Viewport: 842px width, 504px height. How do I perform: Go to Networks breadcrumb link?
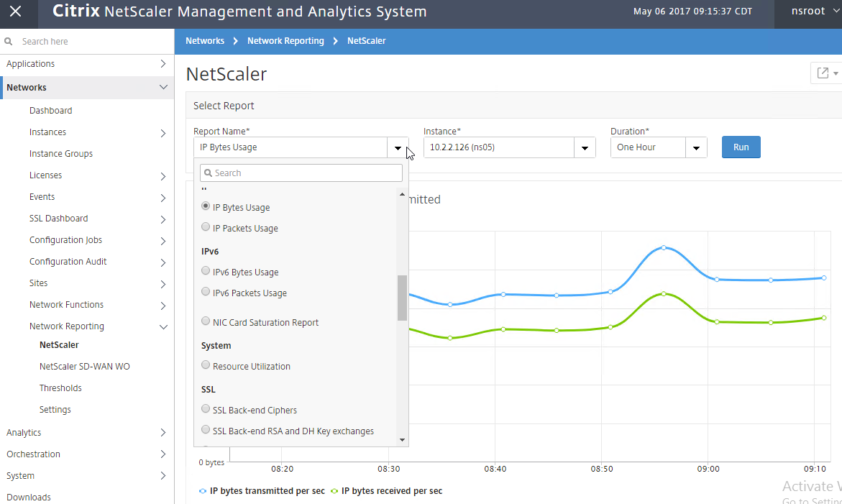coord(205,41)
